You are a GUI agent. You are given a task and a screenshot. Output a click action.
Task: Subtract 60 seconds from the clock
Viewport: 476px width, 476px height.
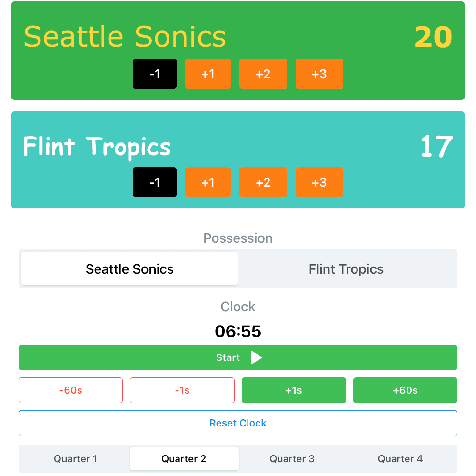pos(70,390)
